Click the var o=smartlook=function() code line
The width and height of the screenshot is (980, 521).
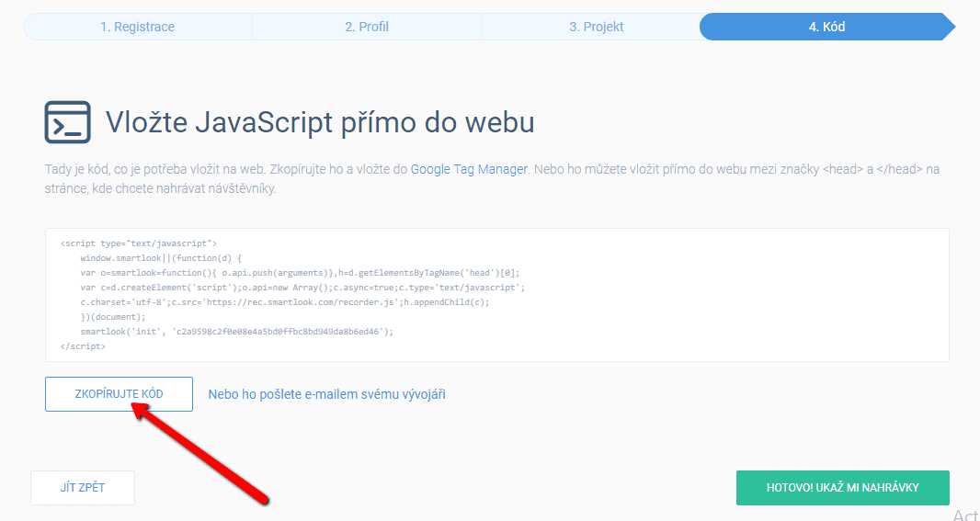click(300, 273)
